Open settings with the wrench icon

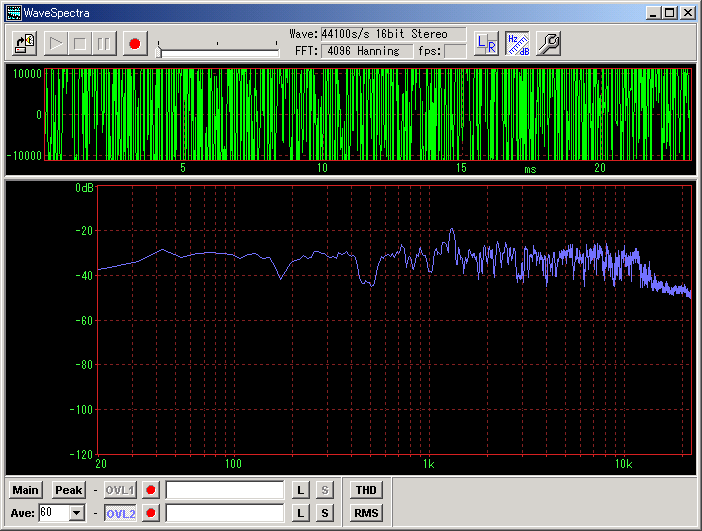tap(548, 43)
